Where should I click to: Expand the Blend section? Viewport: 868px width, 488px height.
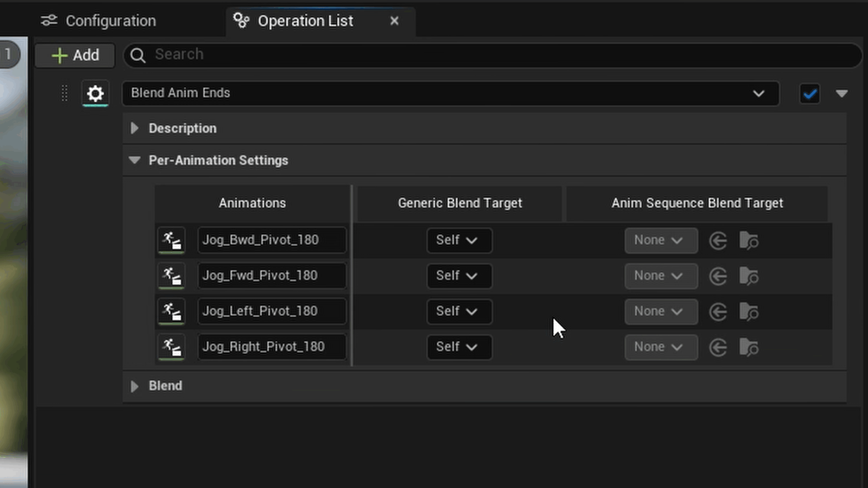click(134, 386)
